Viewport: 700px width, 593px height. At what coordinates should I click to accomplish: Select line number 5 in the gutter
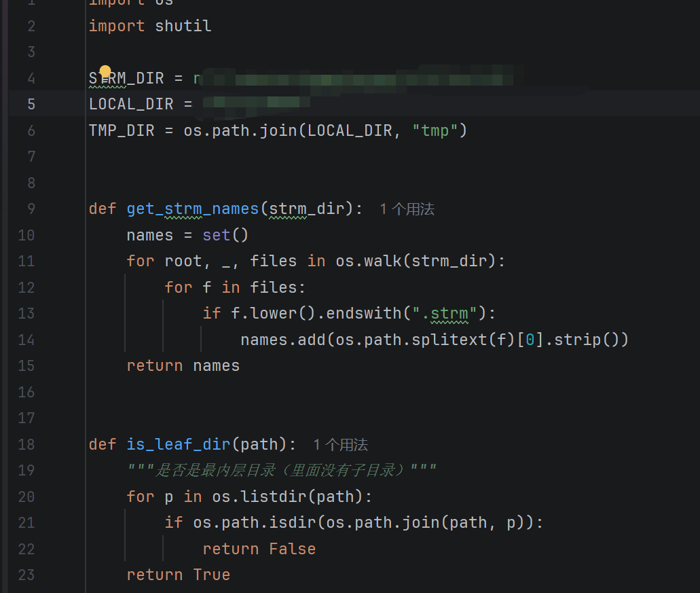tap(31, 104)
